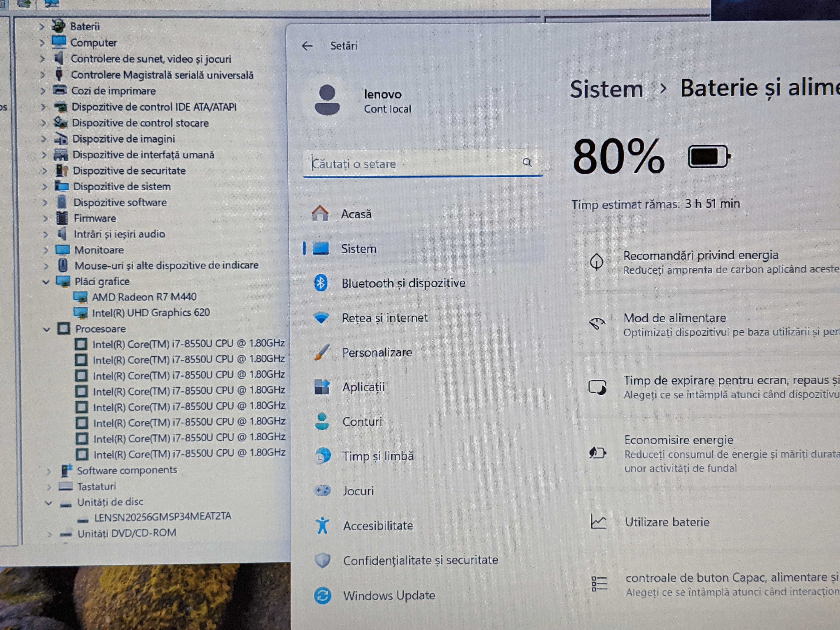Select Controlere Magistrală serială universală

pos(162,75)
